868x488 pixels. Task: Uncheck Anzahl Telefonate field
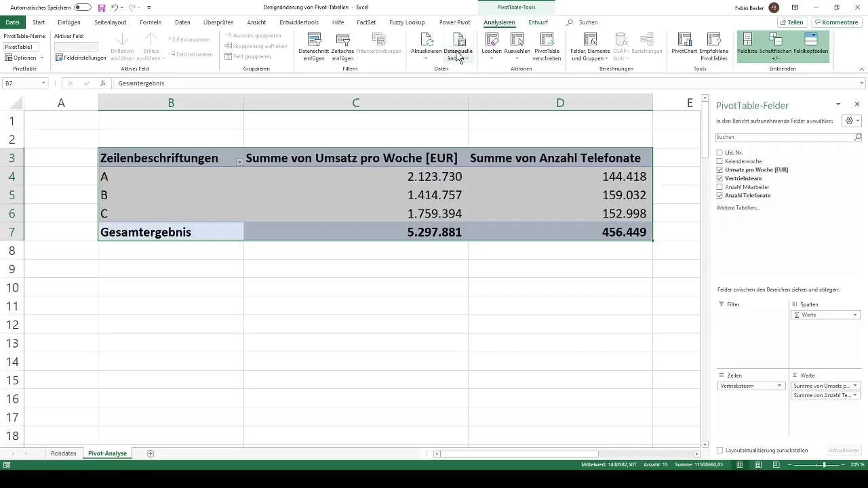coord(720,195)
